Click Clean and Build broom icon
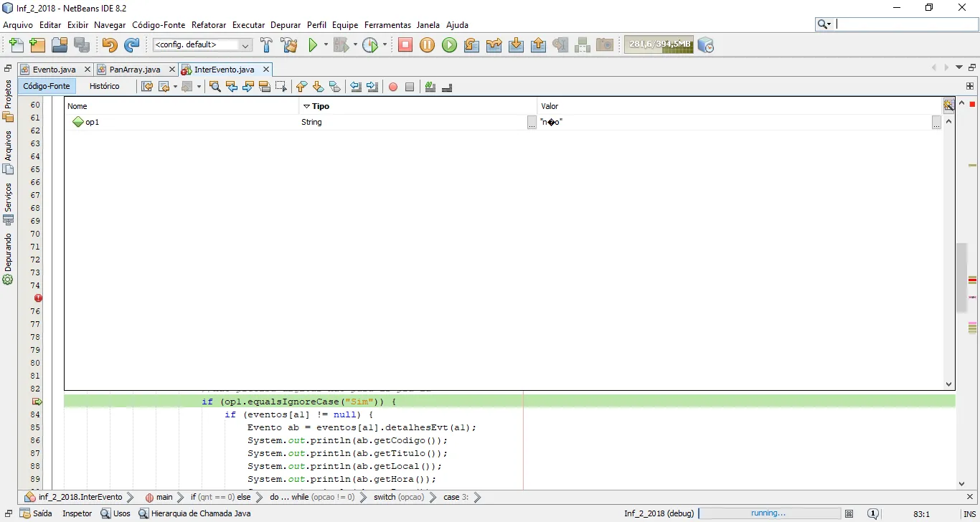This screenshot has width=980, height=522. (x=289, y=45)
